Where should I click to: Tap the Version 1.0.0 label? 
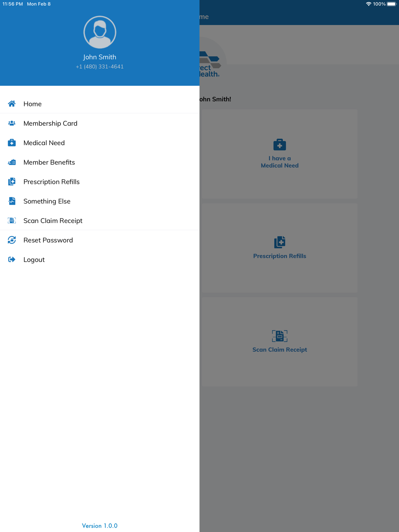(x=100, y=526)
